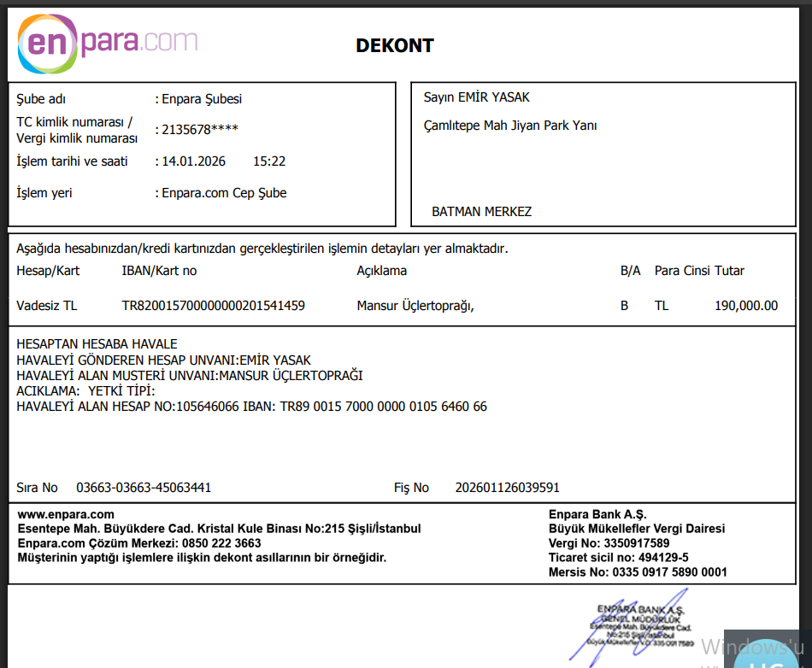Viewport: 812px width, 668px height.
Task: Click the 'Müşterinin yaptığı işlemlere ilişkin' note
Action: pos(202,558)
